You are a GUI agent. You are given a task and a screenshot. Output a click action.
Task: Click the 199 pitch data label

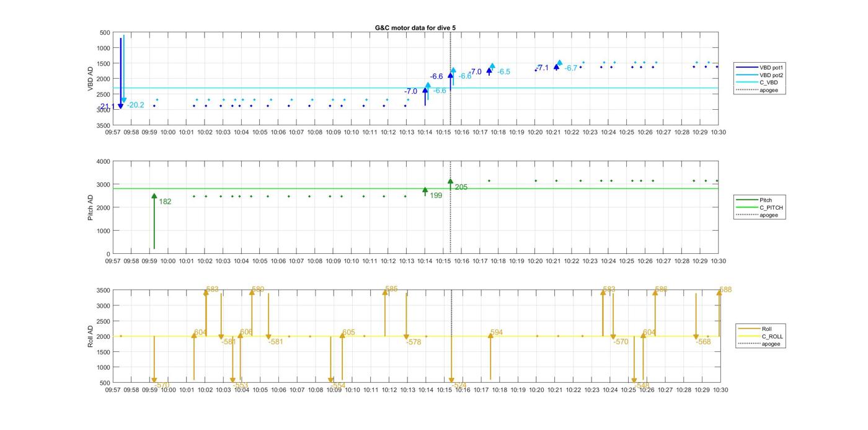pyautogui.click(x=436, y=195)
